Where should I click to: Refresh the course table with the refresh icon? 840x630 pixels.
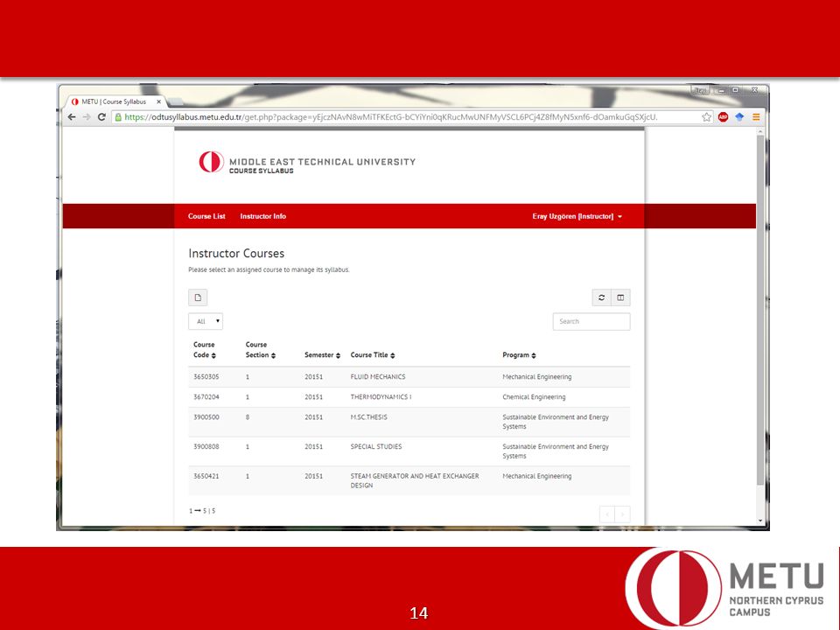coord(602,297)
